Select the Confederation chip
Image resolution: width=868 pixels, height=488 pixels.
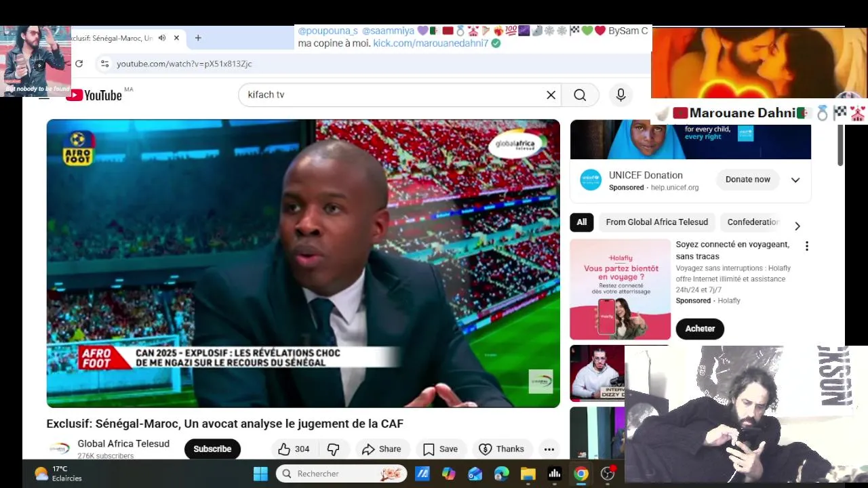point(753,222)
